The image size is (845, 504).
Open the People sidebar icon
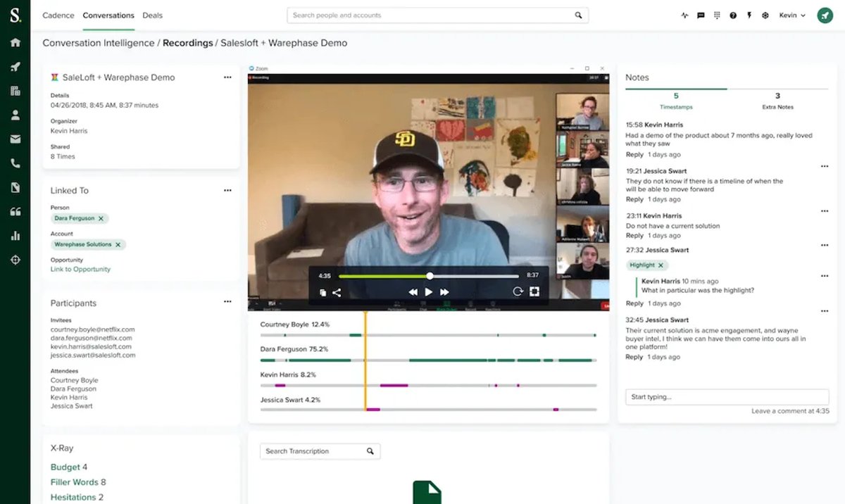click(x=15, y=115)
